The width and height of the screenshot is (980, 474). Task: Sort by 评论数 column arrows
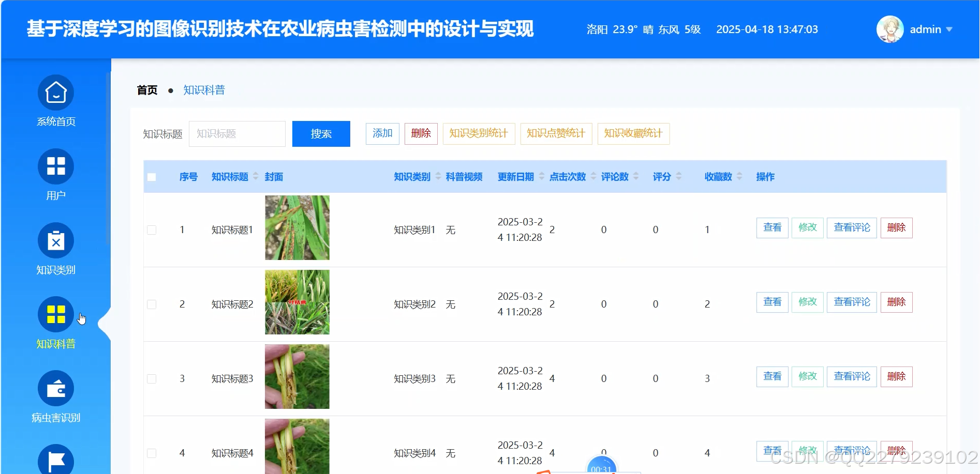click(x=636, y=176)
